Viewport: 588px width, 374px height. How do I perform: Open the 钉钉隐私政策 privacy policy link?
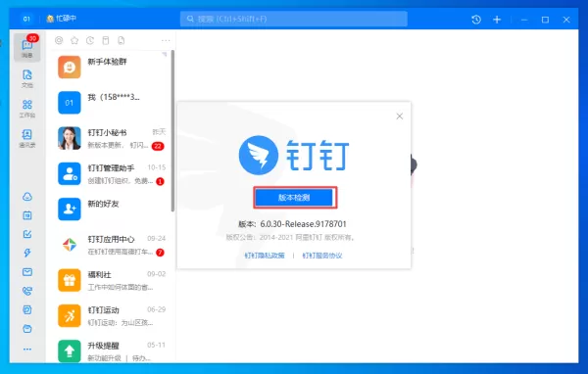coord(265,256)
